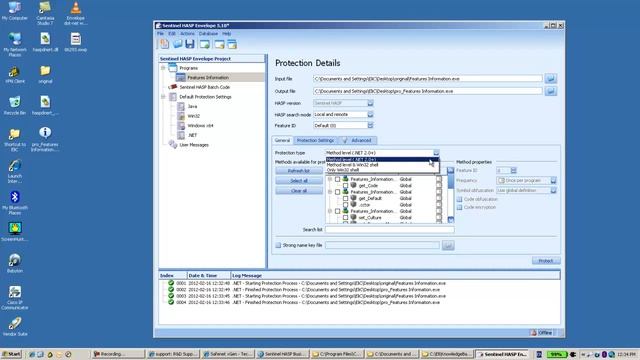This screenshot has height=360, width=640.
Task: Click the Offline status bar indicator
Action: [542, 333]
